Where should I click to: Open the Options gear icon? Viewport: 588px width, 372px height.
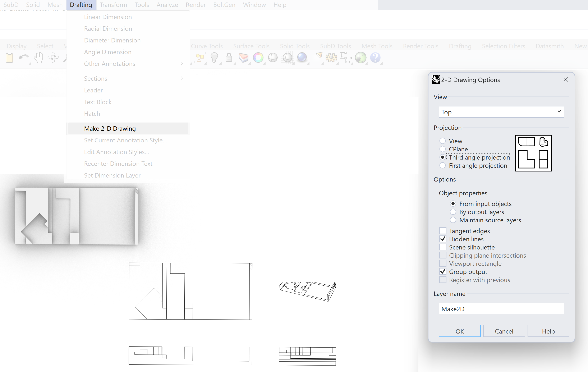click(x=331, y=58)
